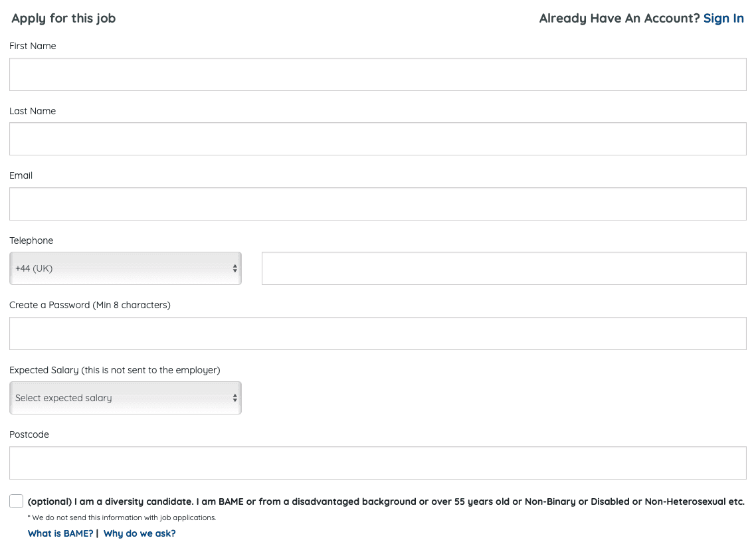Focus the First Name input field

pyautogui.click(x=378, y=74)
